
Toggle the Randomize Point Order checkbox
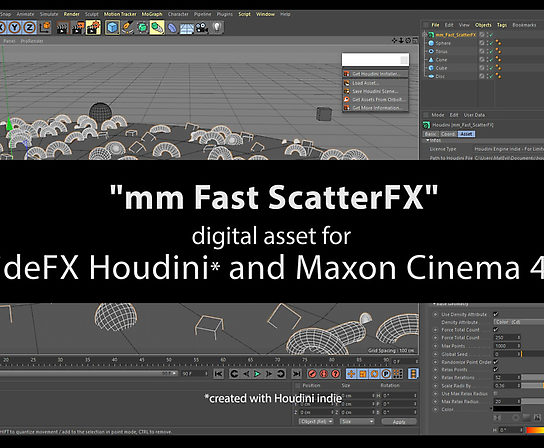(x=496, y=362)
